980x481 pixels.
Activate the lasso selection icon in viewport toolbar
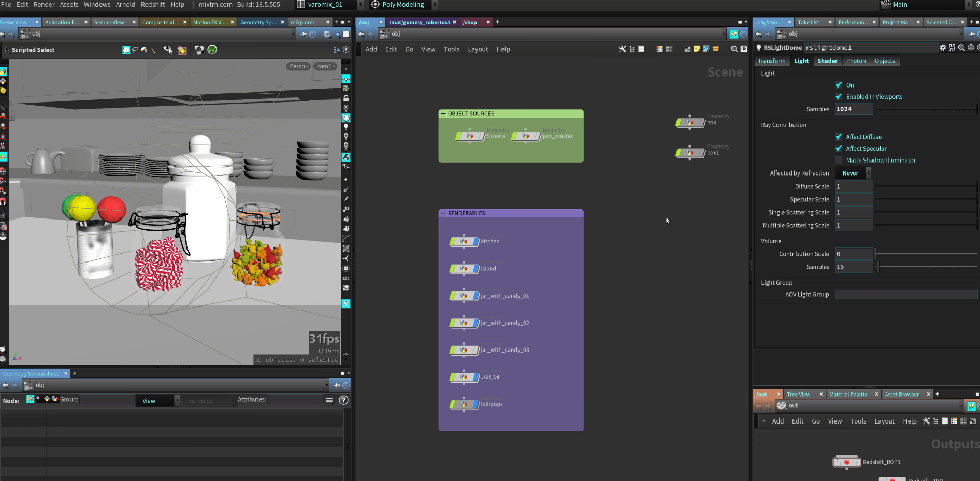tap(136, 50)
